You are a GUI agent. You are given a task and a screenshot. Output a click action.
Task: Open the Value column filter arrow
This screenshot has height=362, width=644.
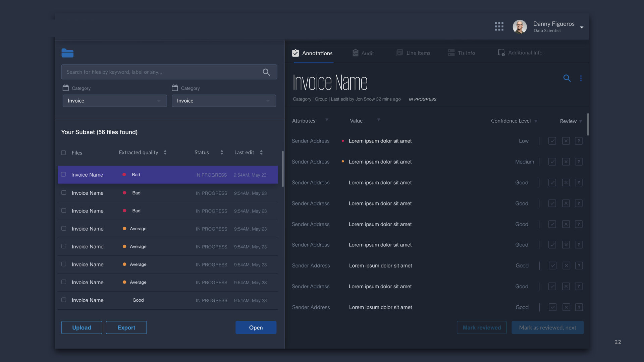click(378, 120)
